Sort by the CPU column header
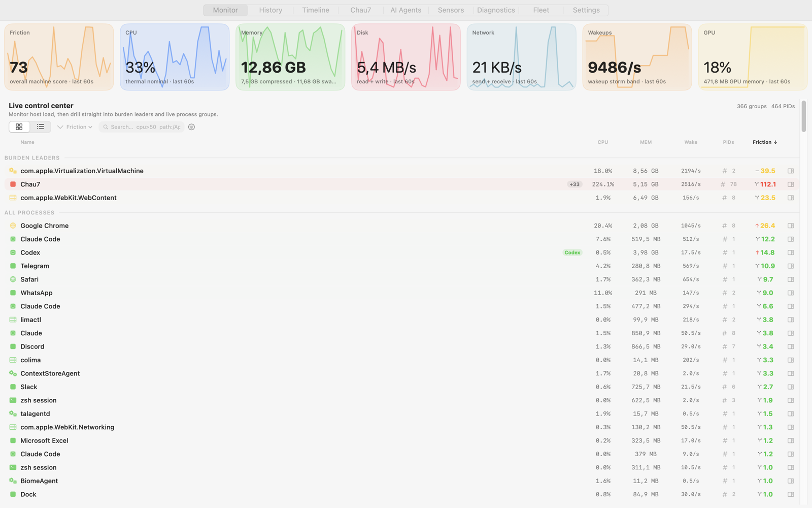Viewport: 812px width, 508px height. click(603, 142)
